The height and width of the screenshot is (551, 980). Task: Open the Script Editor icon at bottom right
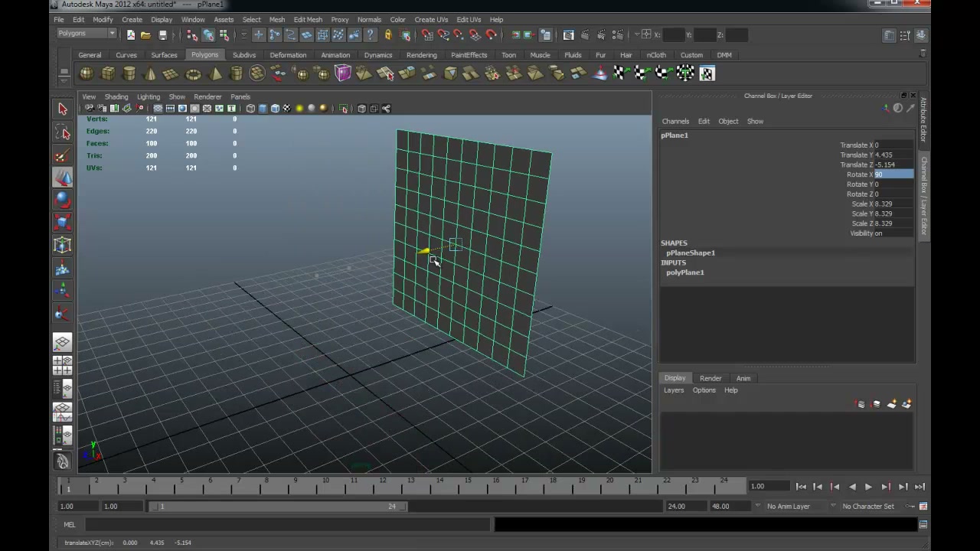click(x=923, y=524)
